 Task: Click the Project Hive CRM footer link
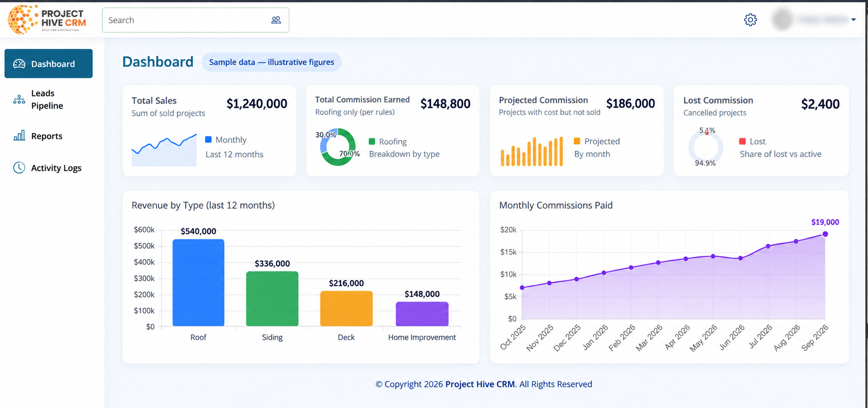(x=480, y=384)
